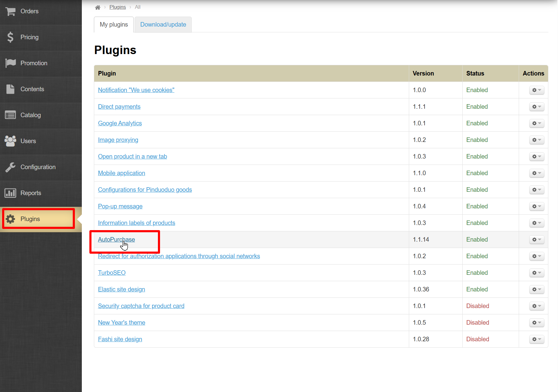
Task: Open Security captcha for product card
Action: (141, 306)
